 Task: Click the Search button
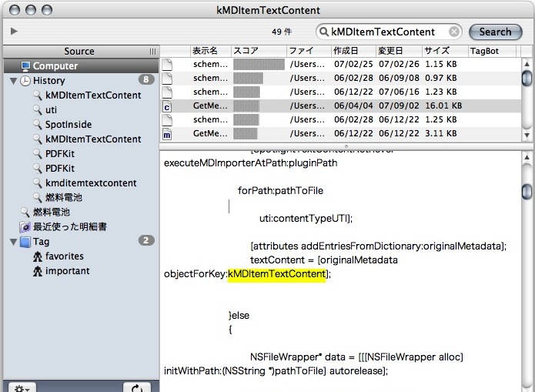(x=496, y=32)
